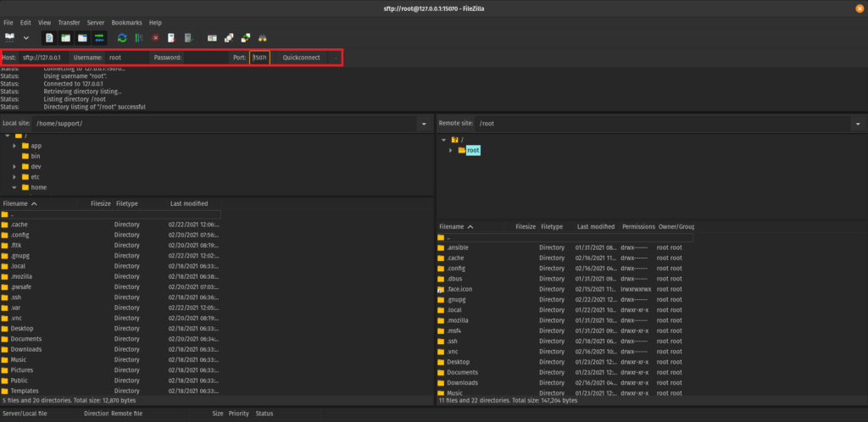The height and width of the screenshot is (422, 868).
Task: Open the directory listing filters icon
Action: [212, 37]
